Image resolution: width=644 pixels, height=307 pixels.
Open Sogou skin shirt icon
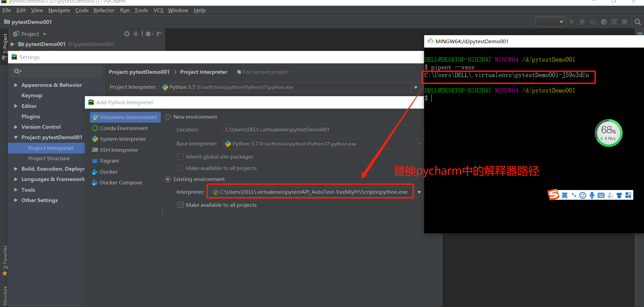pos(619,195)
